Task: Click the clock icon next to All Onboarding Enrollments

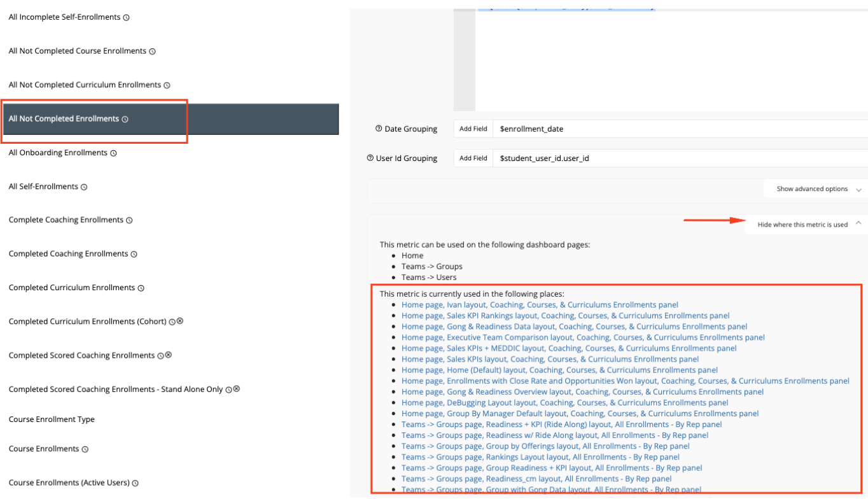Action: pyautogui.click(x=113, y=153)
